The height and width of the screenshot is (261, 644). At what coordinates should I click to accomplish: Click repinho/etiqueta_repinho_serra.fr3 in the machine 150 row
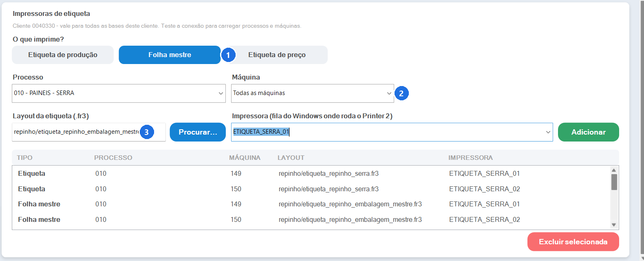click(329, 189)
